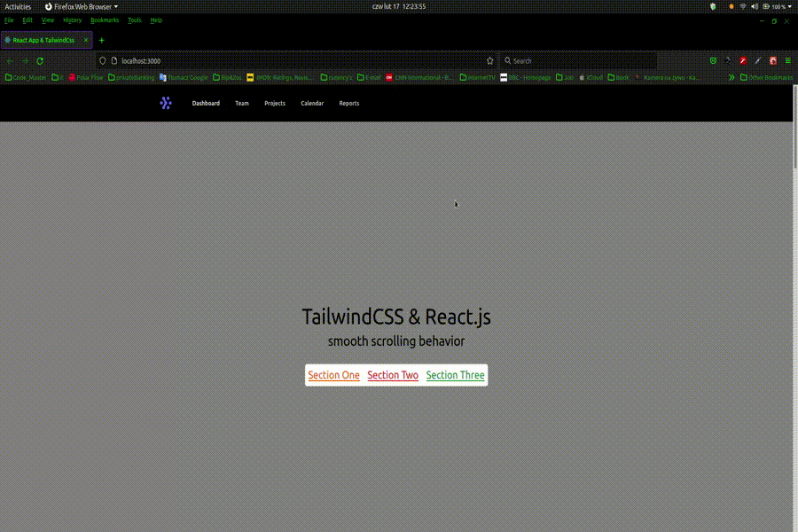798x532 pixels.
Task: Open the File menu
Action: [x=9, y=20]
